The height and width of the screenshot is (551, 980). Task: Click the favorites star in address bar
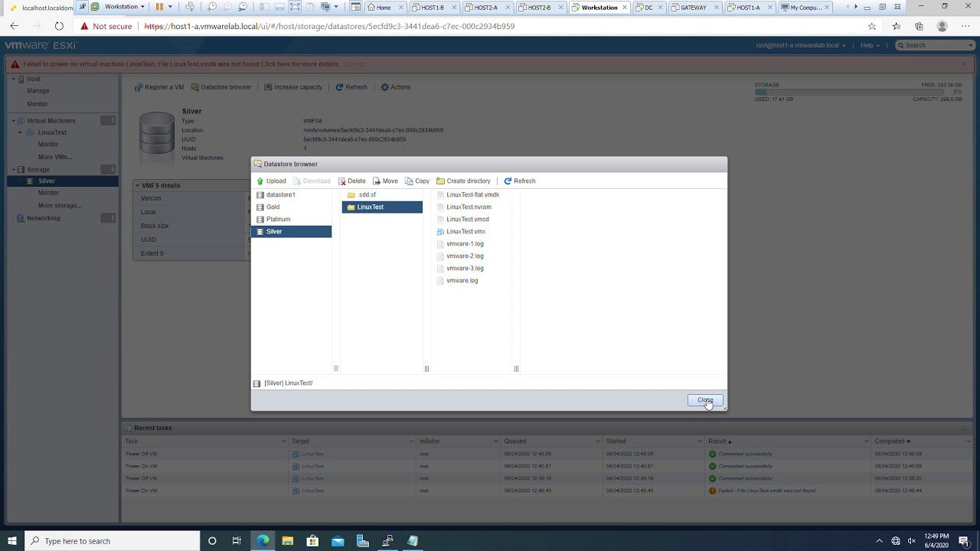pos(872,26)
